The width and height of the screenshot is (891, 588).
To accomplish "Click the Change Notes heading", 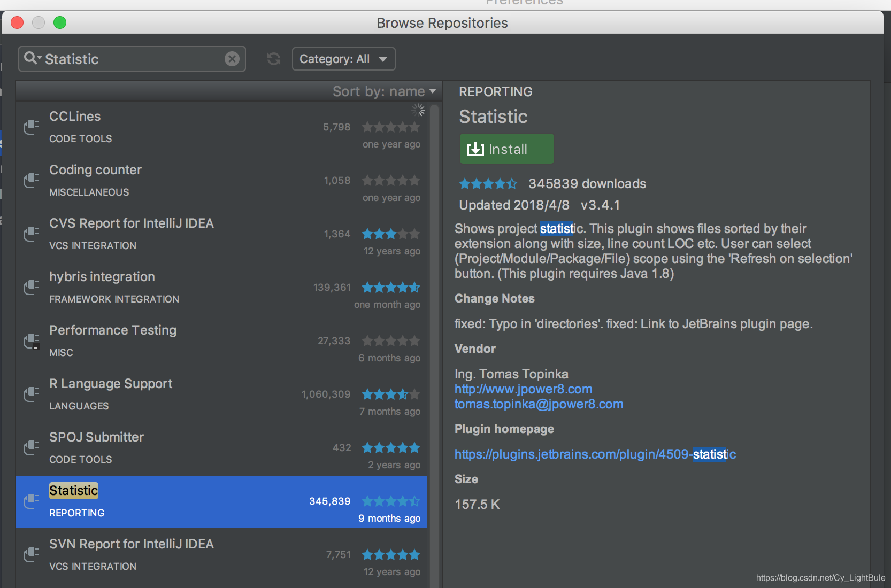I will [495, 298].
